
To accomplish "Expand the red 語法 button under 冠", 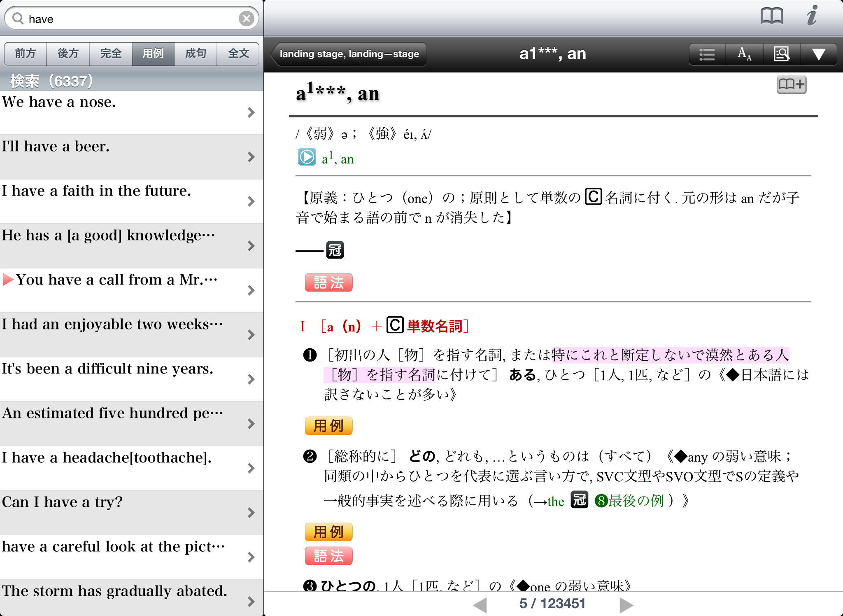I will (328, 282).
